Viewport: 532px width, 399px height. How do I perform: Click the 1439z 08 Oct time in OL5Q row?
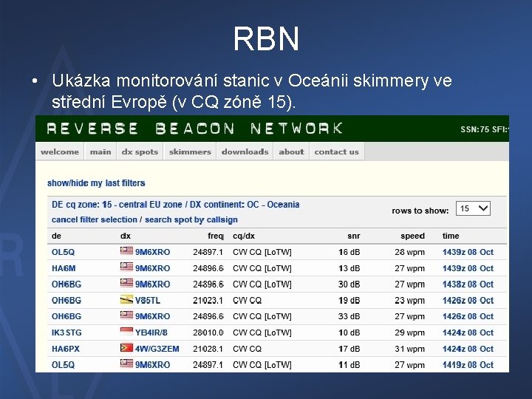(468, 252)
